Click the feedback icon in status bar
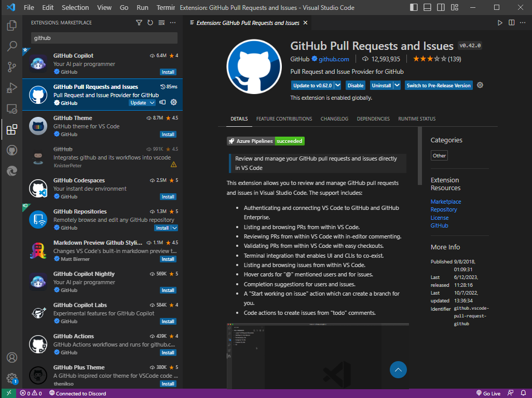This screenshot has height=398, width=532. point(510,393)
